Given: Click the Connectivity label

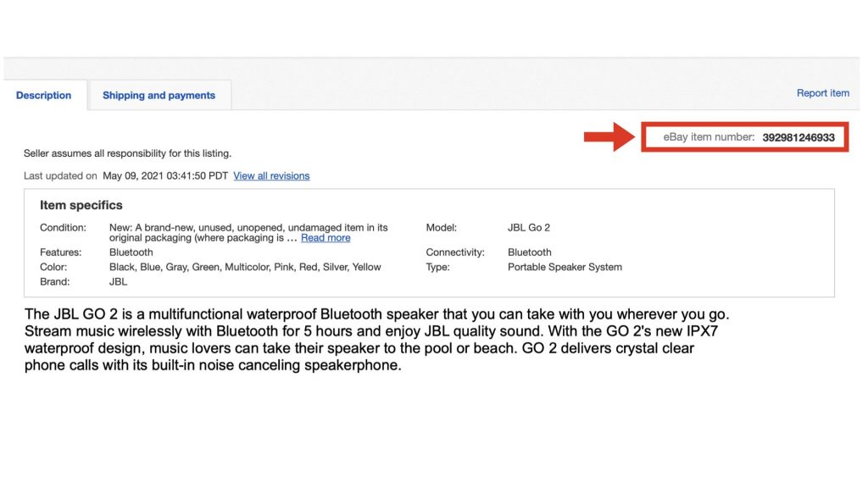Looking at the screenshot, I should (x=455, y=252).
